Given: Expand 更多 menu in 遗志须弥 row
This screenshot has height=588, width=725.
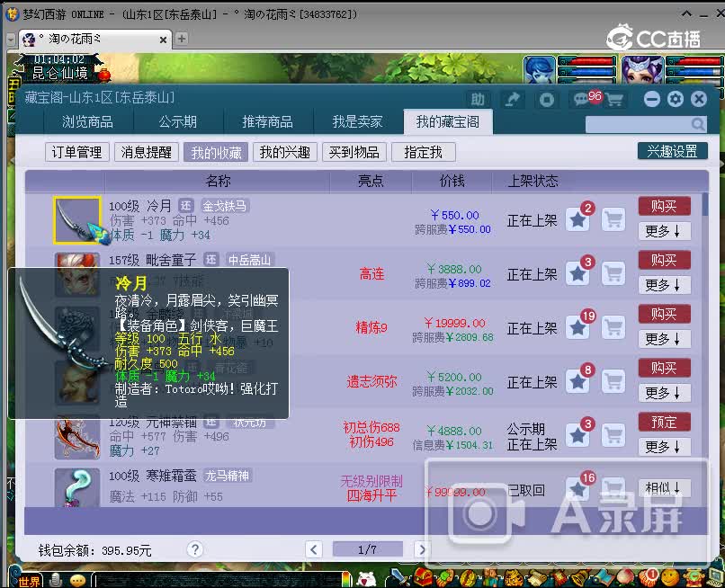Looking at the screenshot, I should 664,393.
